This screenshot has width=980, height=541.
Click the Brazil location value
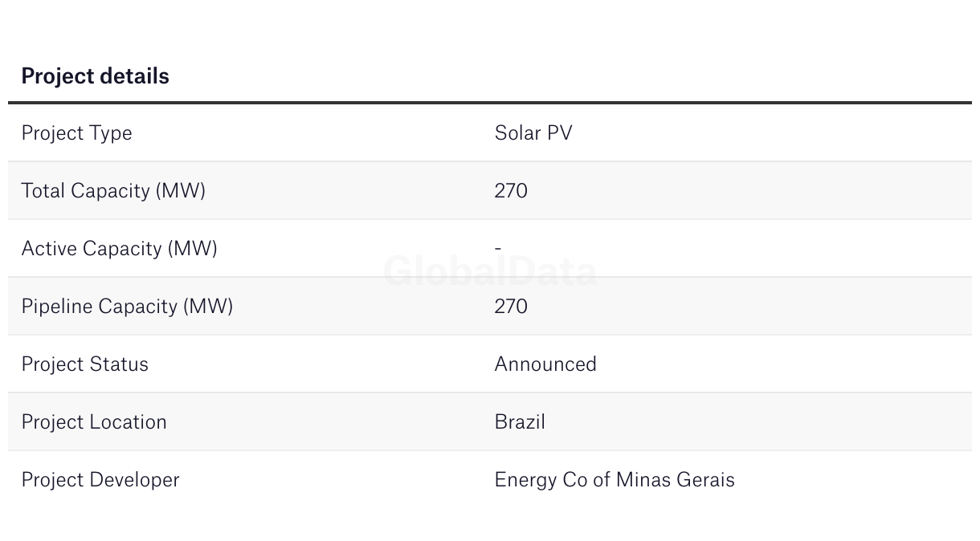click(x=520, y=422)
